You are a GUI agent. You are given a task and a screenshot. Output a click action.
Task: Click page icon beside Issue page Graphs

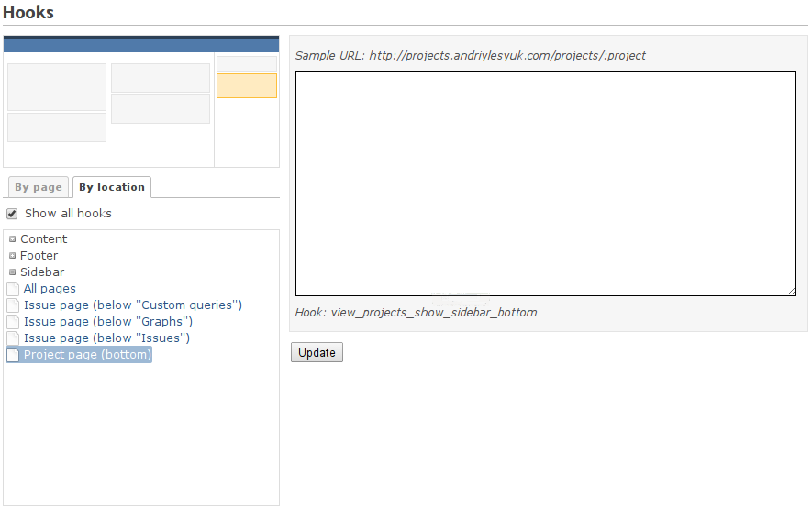(13, 322)
